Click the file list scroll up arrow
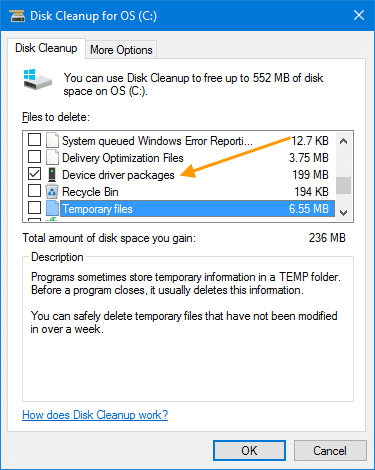The height and width of the screenshot is (470, 375). [x=343, y=141]
